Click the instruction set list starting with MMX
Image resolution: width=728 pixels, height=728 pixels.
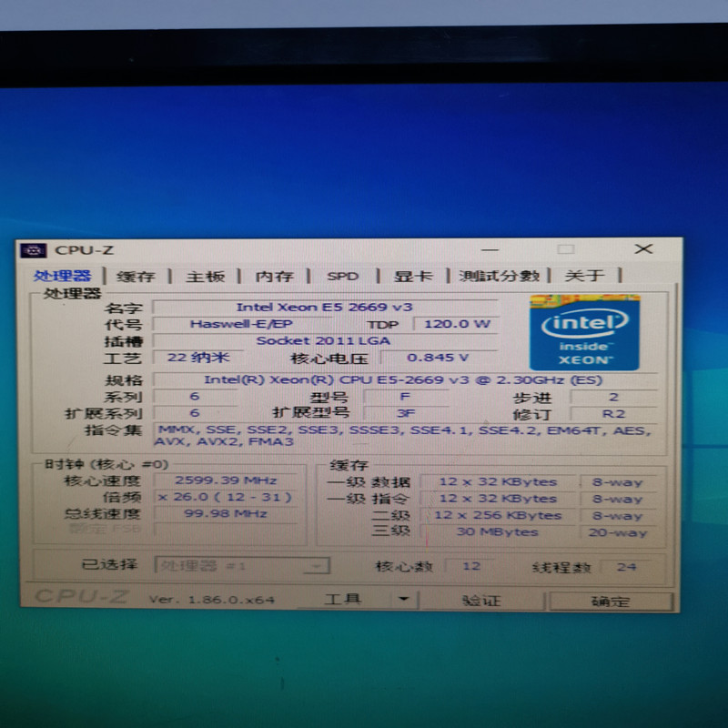[405, 436]
